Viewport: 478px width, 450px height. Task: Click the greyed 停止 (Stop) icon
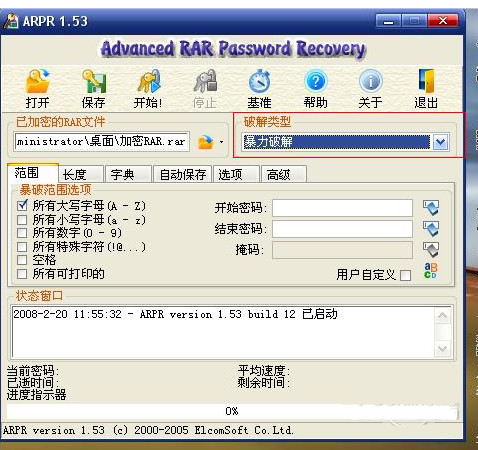(205, 81)
